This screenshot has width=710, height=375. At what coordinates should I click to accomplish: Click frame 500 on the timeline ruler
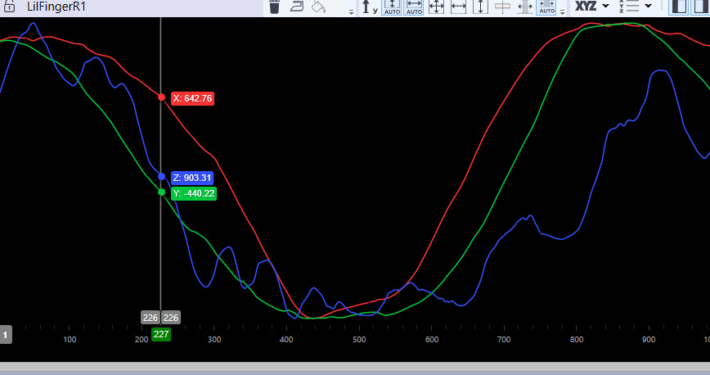pos(359,339)
